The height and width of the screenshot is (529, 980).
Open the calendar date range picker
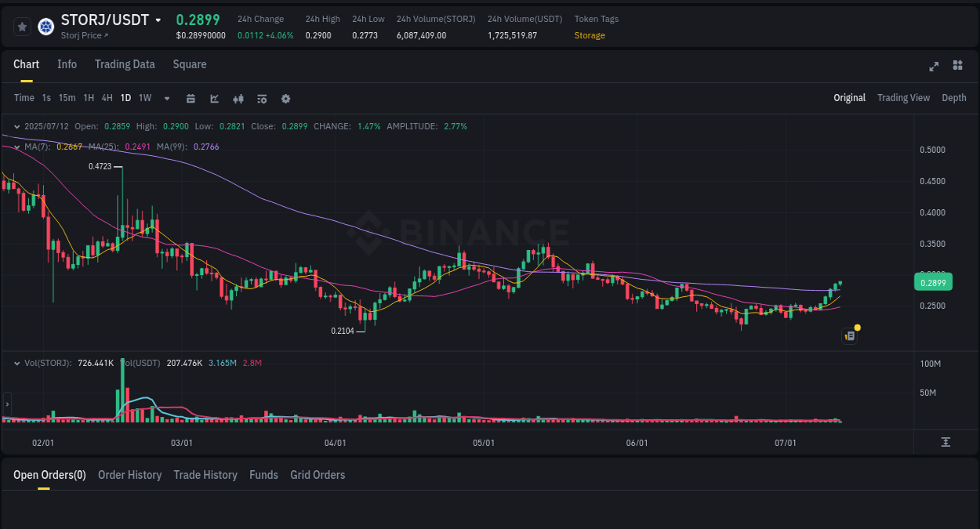(191, 98)
